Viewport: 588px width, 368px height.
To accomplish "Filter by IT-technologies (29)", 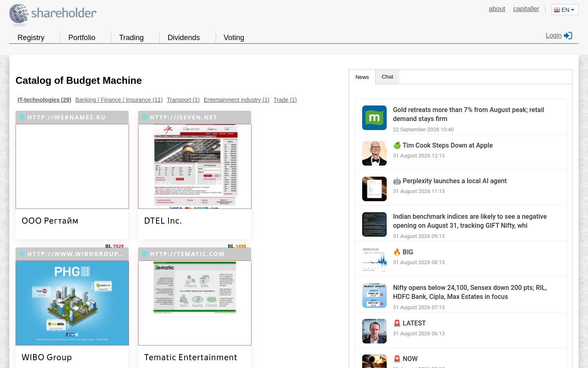I will coord(45,100).
